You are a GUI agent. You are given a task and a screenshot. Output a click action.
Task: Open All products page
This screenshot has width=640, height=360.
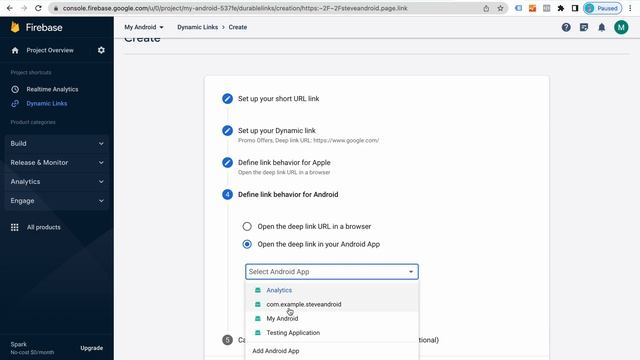tap(44, 227)
